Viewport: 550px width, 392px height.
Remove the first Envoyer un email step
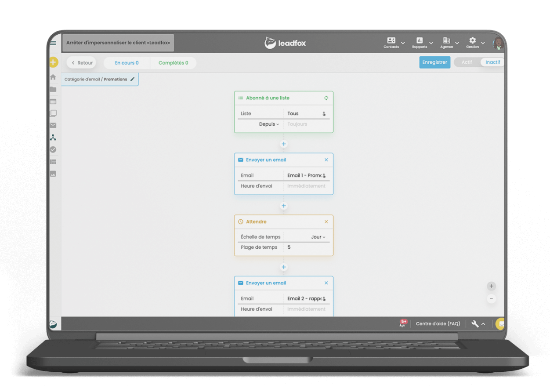[x=326, y=160]
